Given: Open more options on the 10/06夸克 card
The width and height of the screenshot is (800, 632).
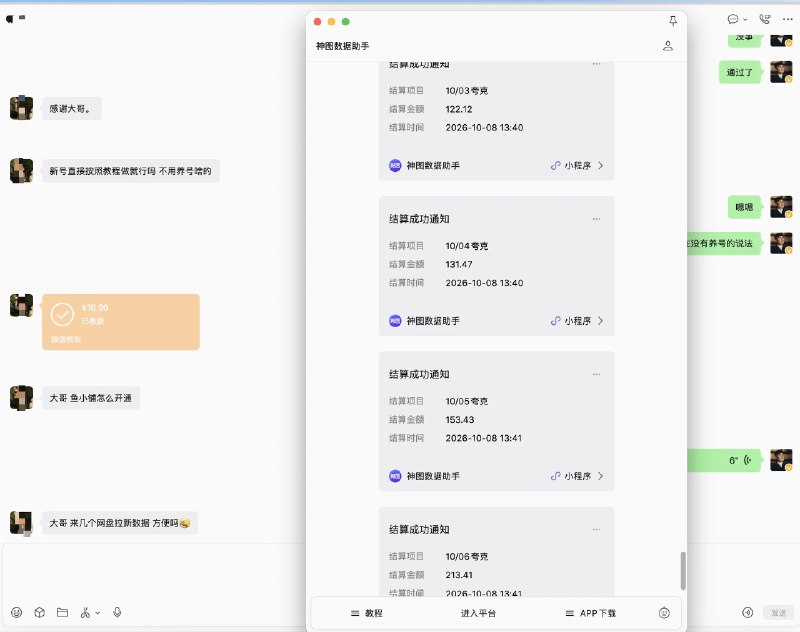Looking at the screenshot, I should pos(596,529).
